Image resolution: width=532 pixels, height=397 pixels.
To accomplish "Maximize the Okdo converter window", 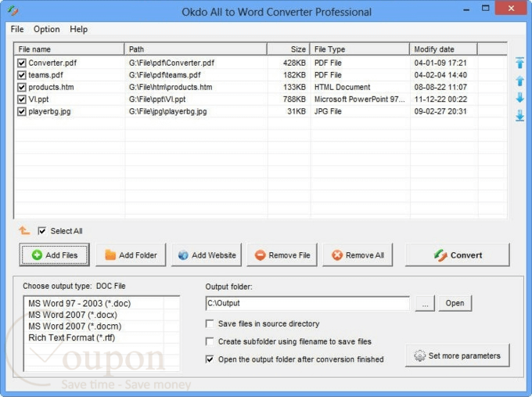I will 486,8.
